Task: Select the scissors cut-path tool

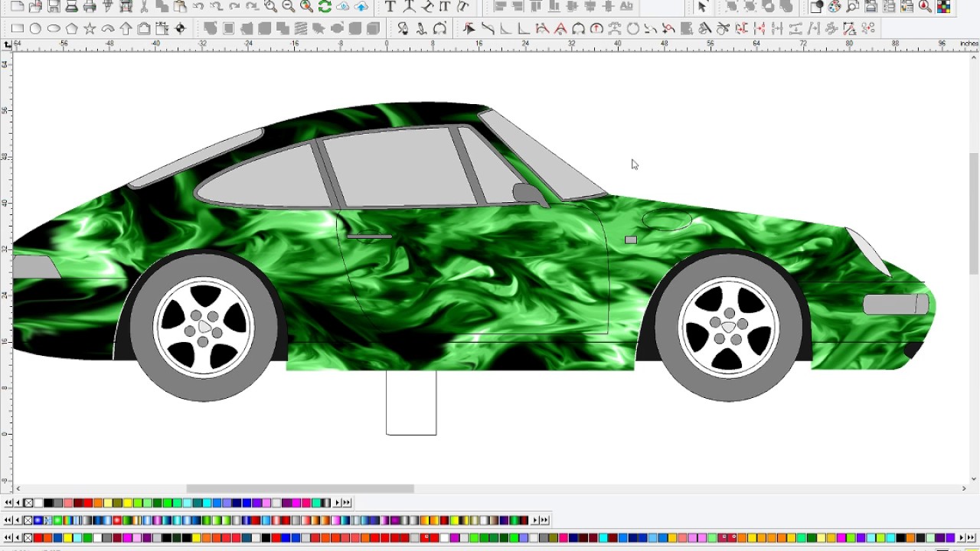Action: (723, 28)
